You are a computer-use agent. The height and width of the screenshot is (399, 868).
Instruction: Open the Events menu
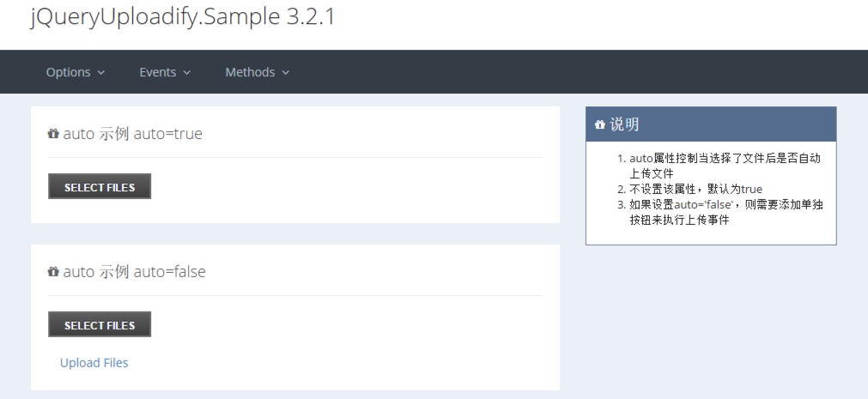165,72
